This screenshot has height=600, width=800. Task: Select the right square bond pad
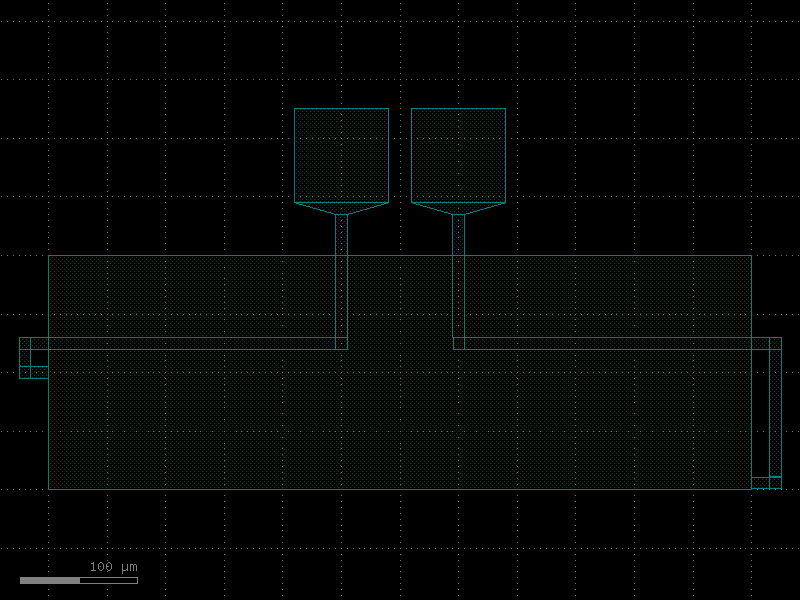(458, 156)
